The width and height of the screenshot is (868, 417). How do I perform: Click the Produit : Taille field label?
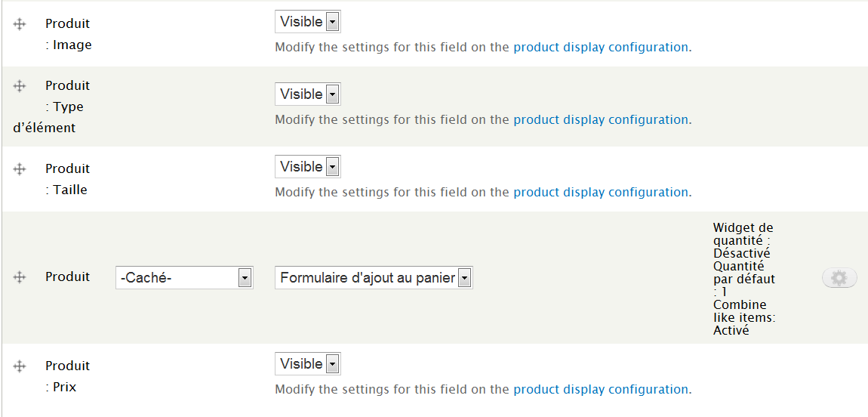[68, 179]
